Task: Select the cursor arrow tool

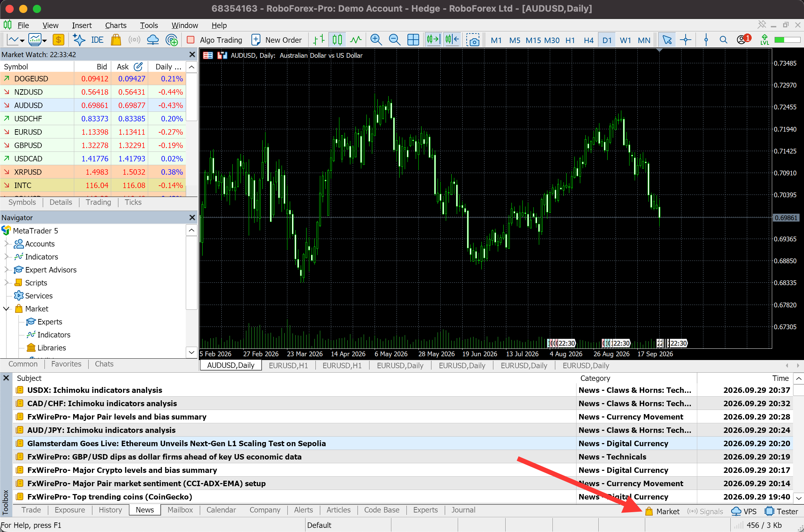Action: pyautogui.click(x=667, y=40)
